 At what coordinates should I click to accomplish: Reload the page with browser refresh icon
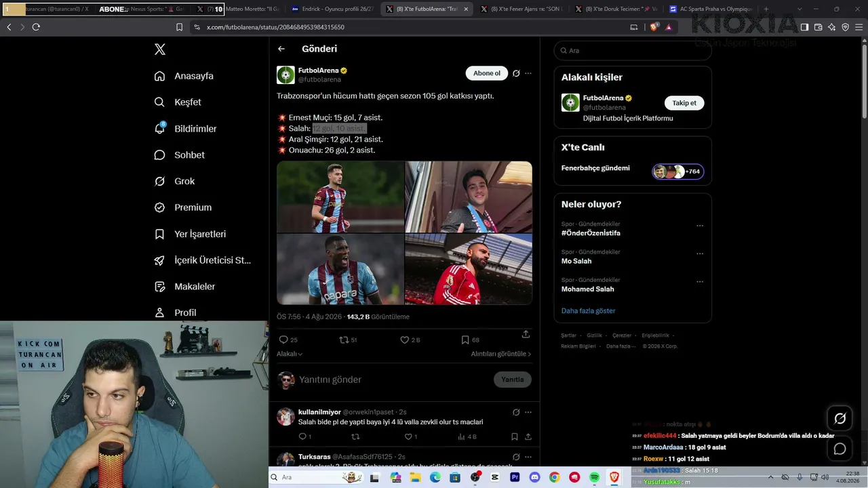click(36, 27)
